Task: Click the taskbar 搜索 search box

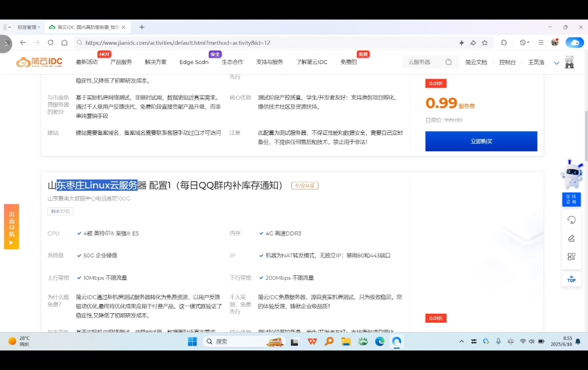Action: (244, 341)
